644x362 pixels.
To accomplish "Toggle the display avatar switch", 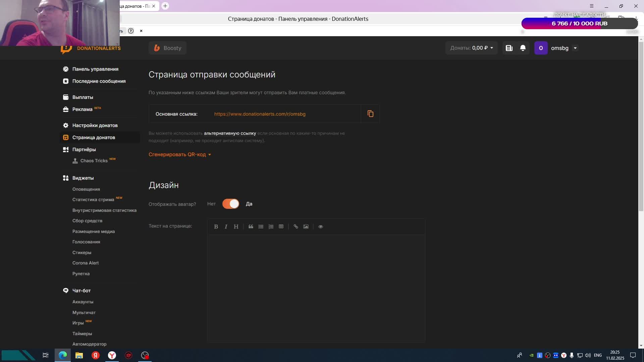I will (231, 204).
